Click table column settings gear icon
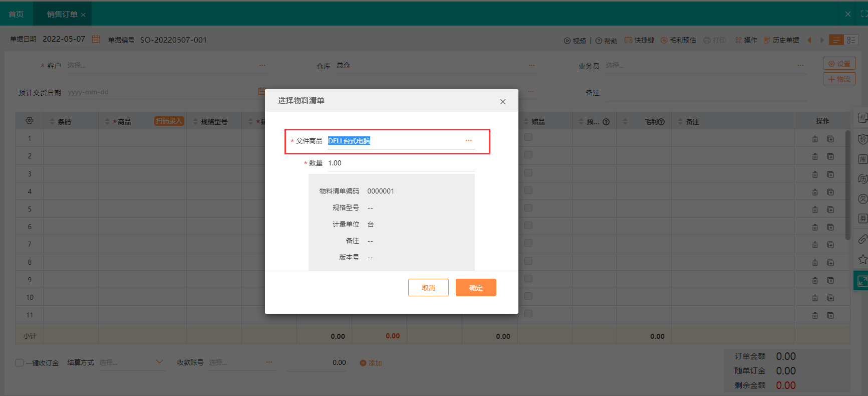 coord(30,121)
